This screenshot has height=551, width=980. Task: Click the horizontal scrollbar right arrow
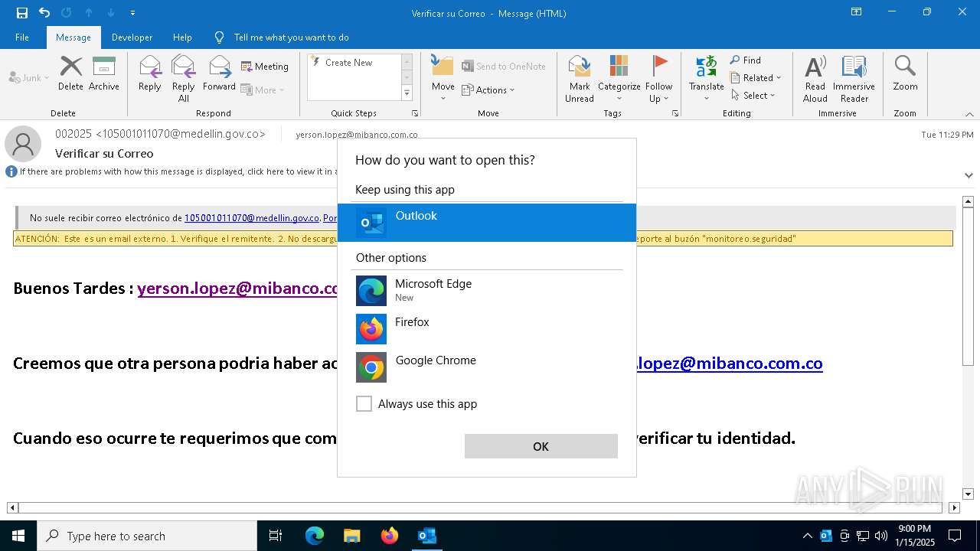tap(954, 507)
